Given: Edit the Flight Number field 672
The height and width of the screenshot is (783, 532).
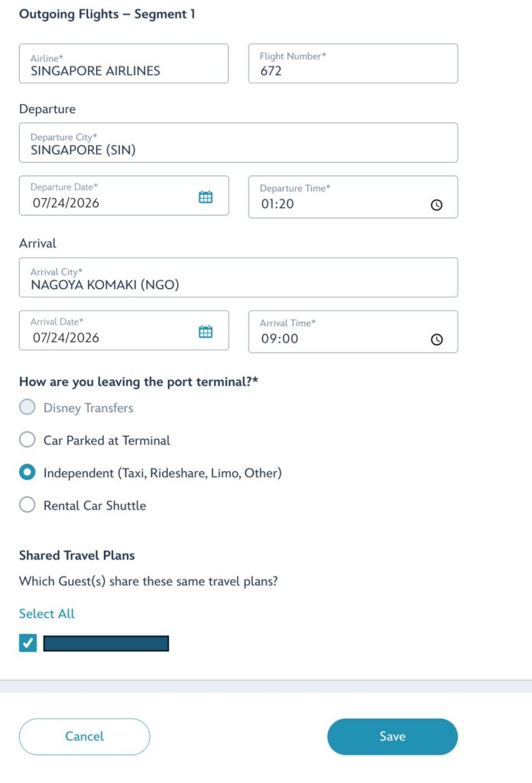Looking at the screenshot, I should [353, 63].
